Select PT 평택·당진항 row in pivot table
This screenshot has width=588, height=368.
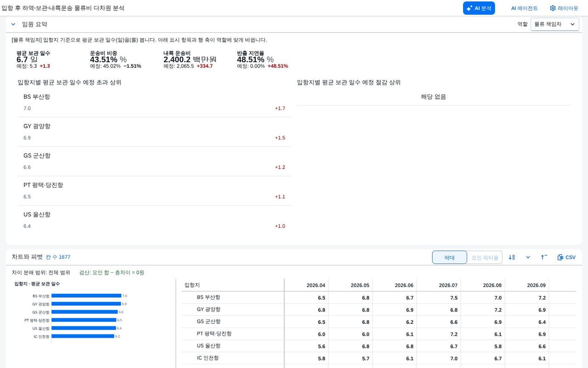click(x=379, y=334)
